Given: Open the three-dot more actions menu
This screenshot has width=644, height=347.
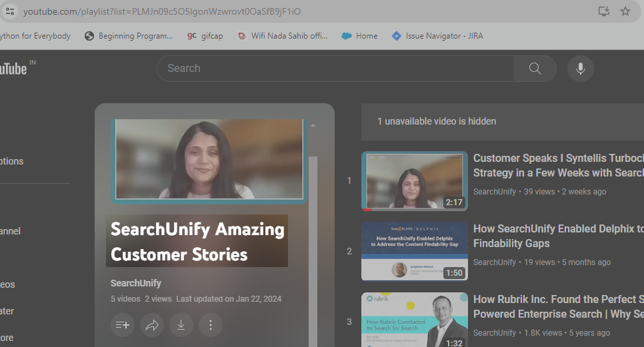Looking at the screenshot, I should [211, 325].
